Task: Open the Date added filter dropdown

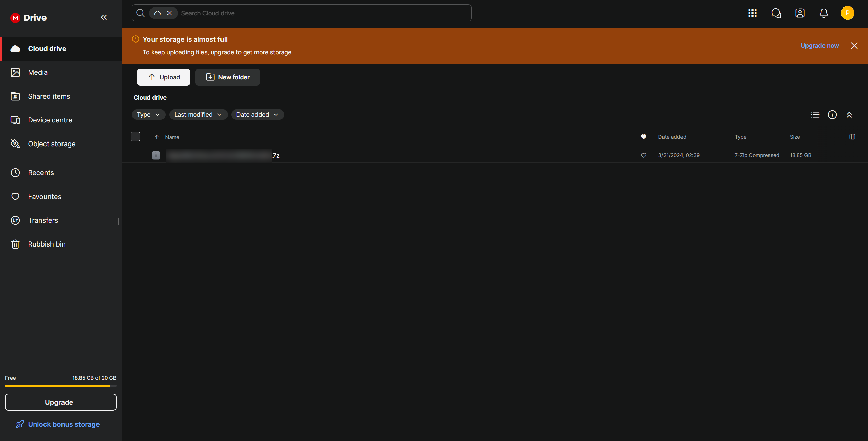Action: 257,115
